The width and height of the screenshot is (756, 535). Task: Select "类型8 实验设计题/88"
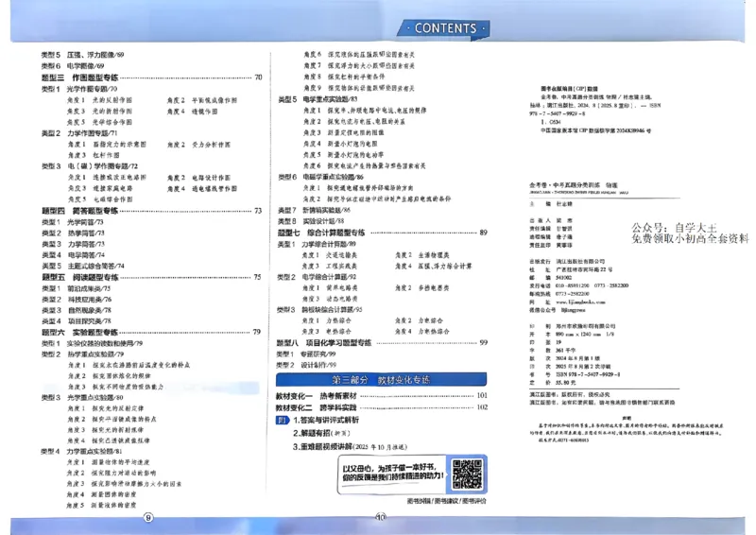pyautogui.click(x=311, y=221)
